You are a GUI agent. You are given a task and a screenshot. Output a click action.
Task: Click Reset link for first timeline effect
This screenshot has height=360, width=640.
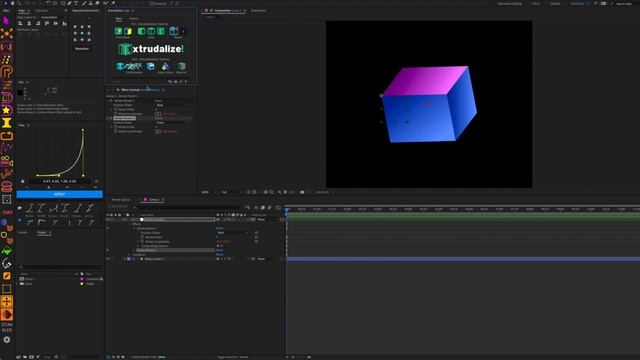click(x=220, y=228)
